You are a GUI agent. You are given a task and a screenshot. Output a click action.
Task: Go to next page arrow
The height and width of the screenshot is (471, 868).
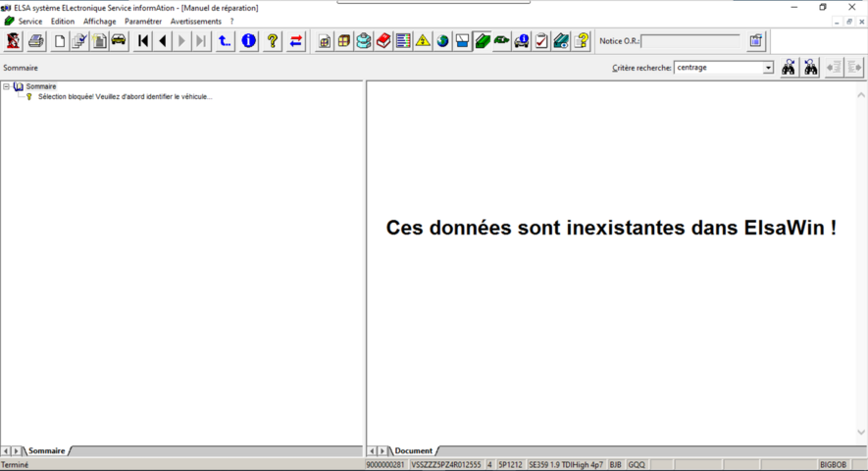tap(181, 41)
